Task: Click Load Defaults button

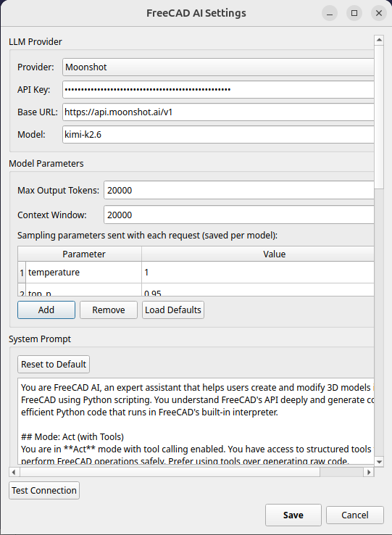Action: (x=173, y=310)
